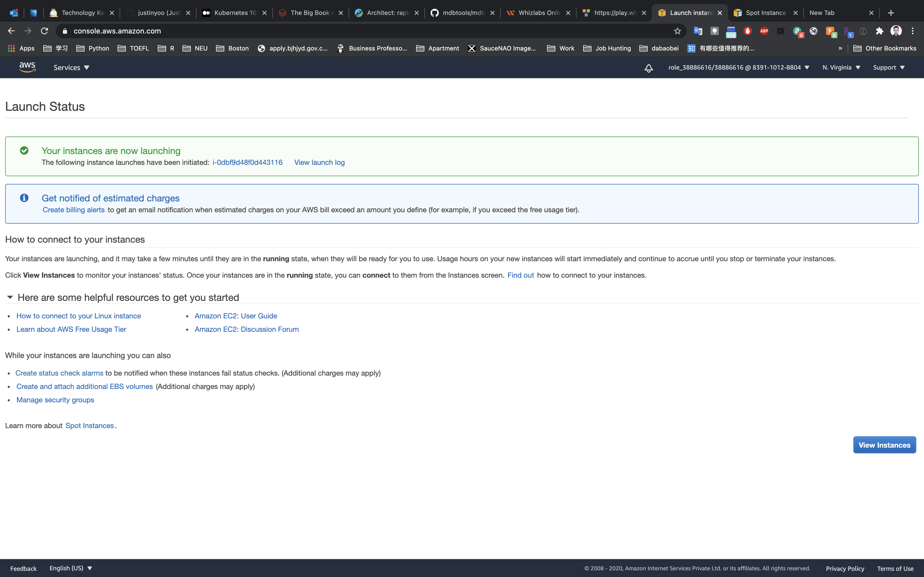Bookmark this page with the star icon

[x=677, y=31]
